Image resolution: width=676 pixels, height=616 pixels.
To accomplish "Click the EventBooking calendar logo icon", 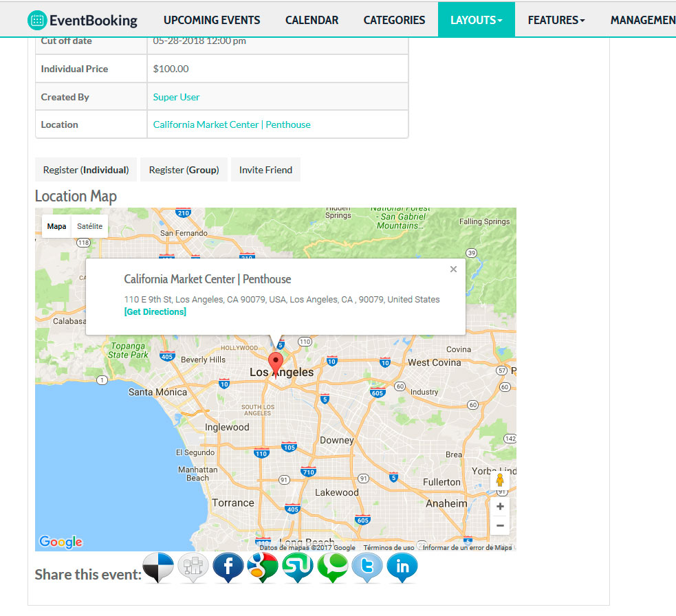I will pyautogui.click(x=37, y=20).
